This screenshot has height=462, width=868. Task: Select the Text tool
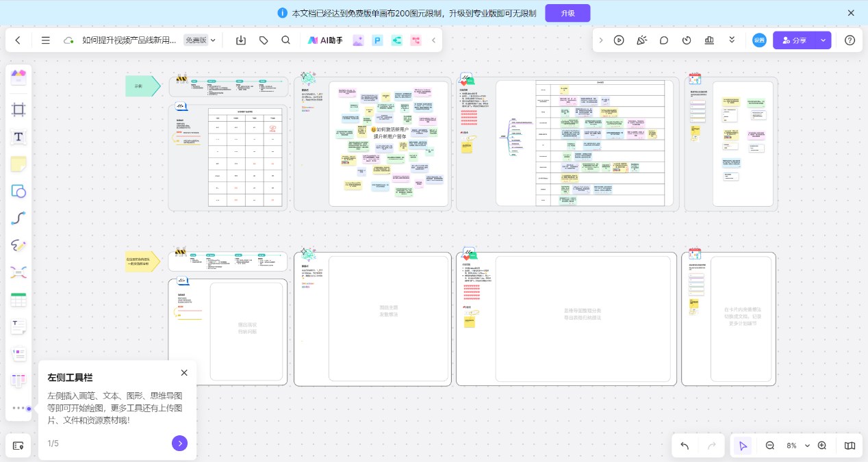pyautogui.click(x=18, y=137)
